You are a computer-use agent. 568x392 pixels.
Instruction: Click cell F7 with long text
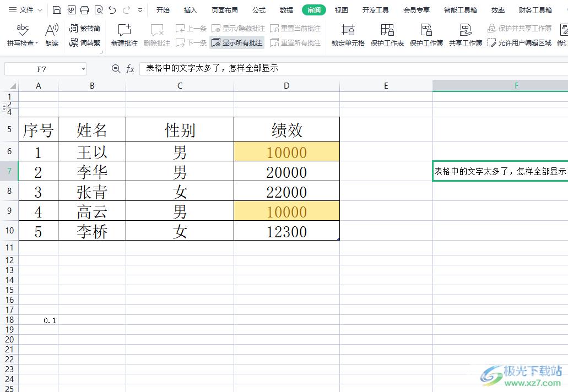(500, 171)
